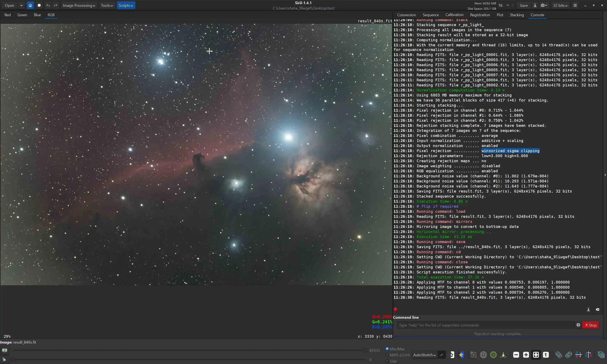Click the Save button
The width and height of the screenshot is (607, 364).
pyautogui.click(x=524, y=5)
